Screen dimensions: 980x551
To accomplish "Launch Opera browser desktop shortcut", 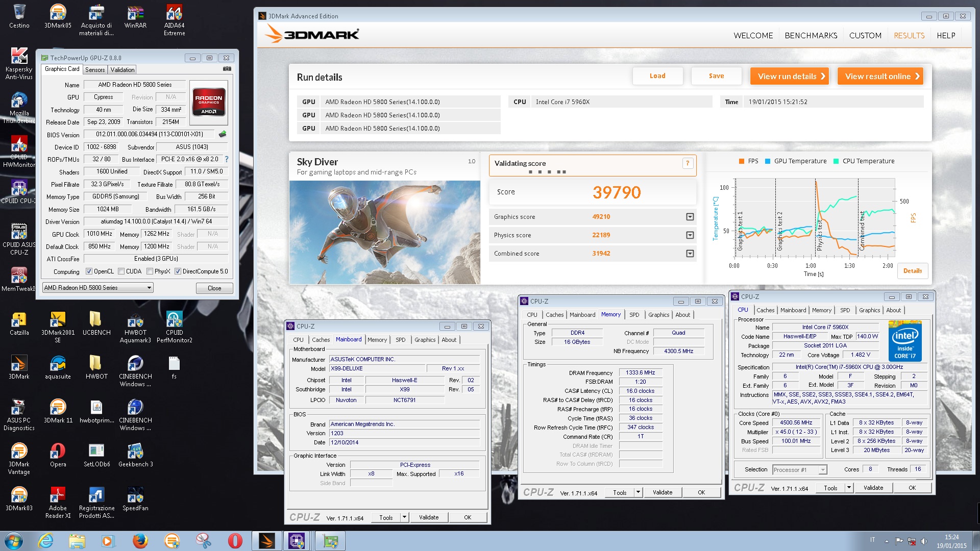I will click(58, 455).
